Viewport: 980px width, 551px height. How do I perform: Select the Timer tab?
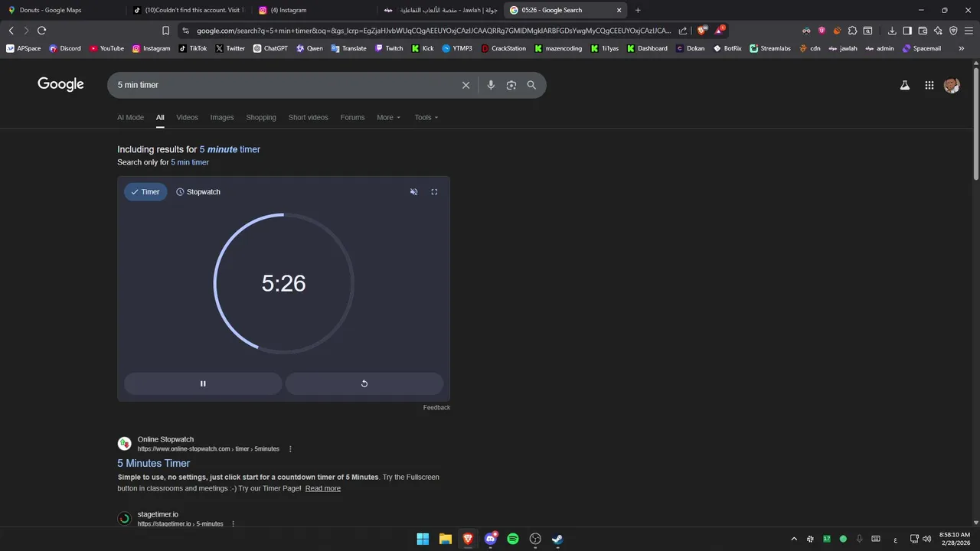[145, 192]
